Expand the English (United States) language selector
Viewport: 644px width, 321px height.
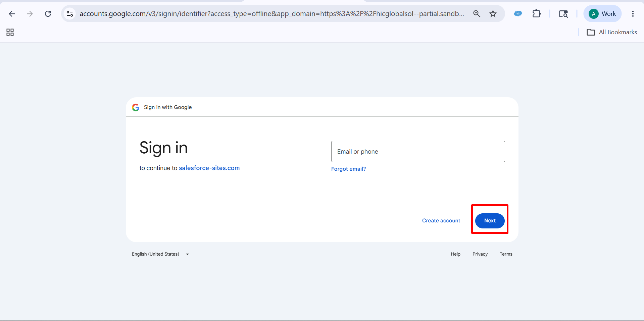pos(160,254)
